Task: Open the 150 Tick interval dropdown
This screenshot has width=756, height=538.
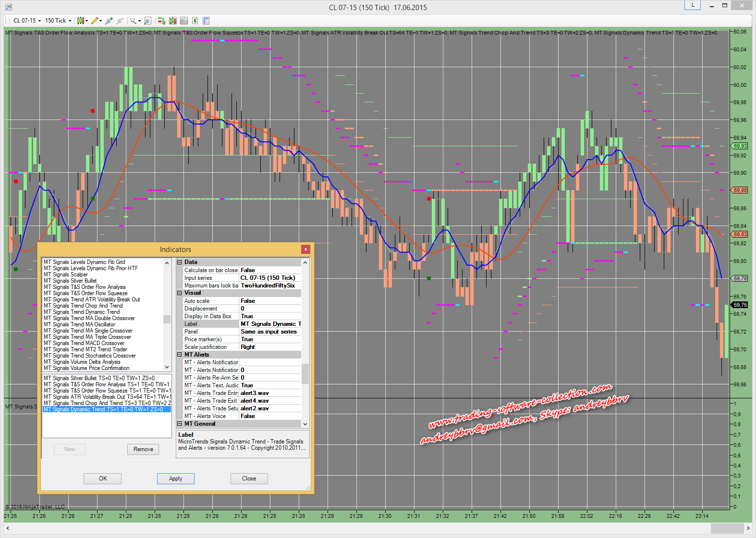Action: coord(58,21)
